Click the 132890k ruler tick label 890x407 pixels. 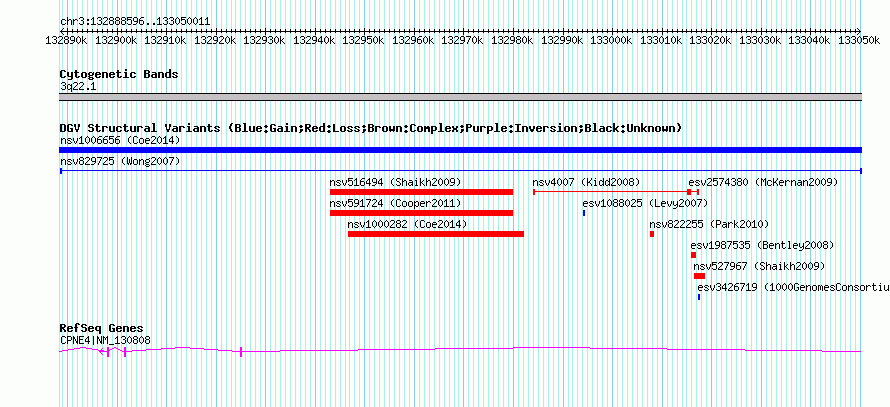pyautogui.click(x=66, y=40)
